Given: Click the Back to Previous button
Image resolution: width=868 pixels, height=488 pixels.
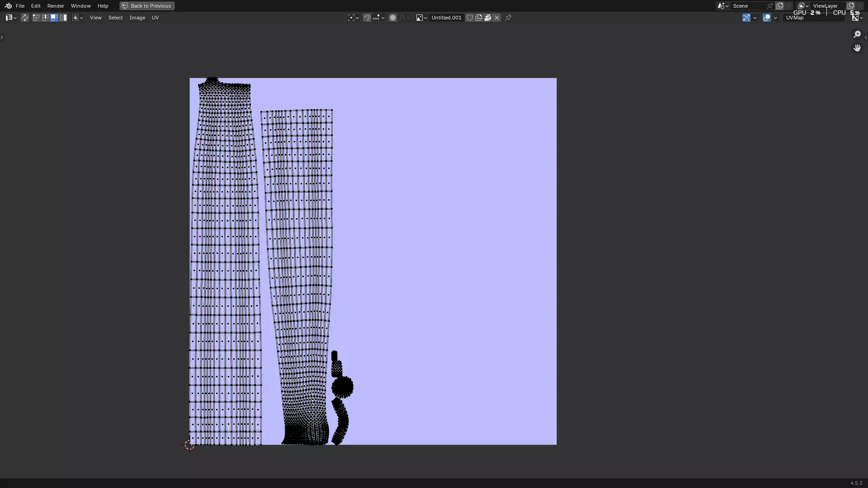Looking at the screenshot, I should [147, 6].
